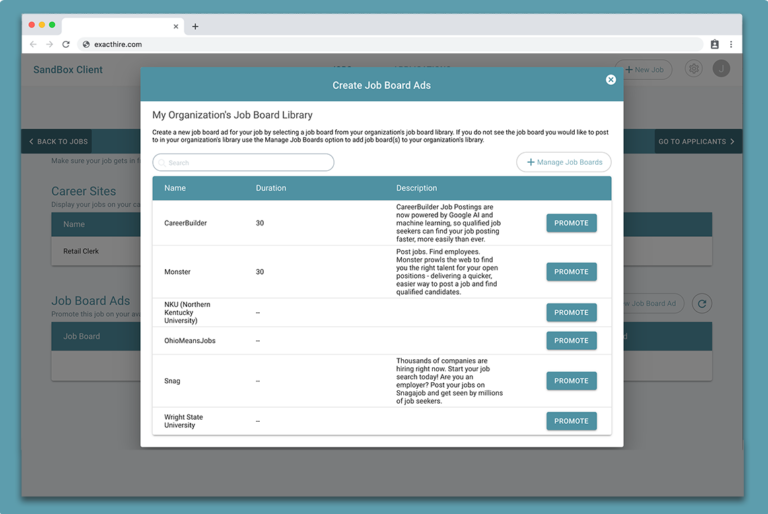Promote the job on Monster
The height and width of the screenshot is (514, 768).
click(571, 271)
